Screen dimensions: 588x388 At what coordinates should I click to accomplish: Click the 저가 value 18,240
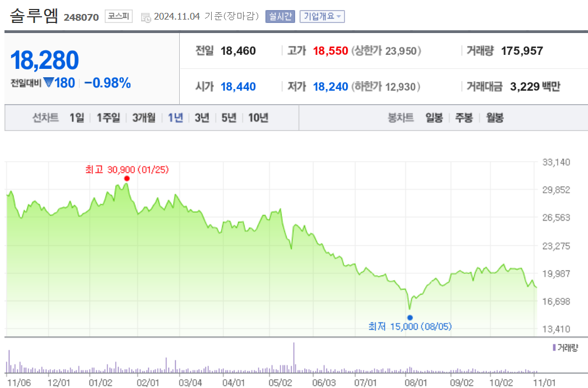coord(330,87)
